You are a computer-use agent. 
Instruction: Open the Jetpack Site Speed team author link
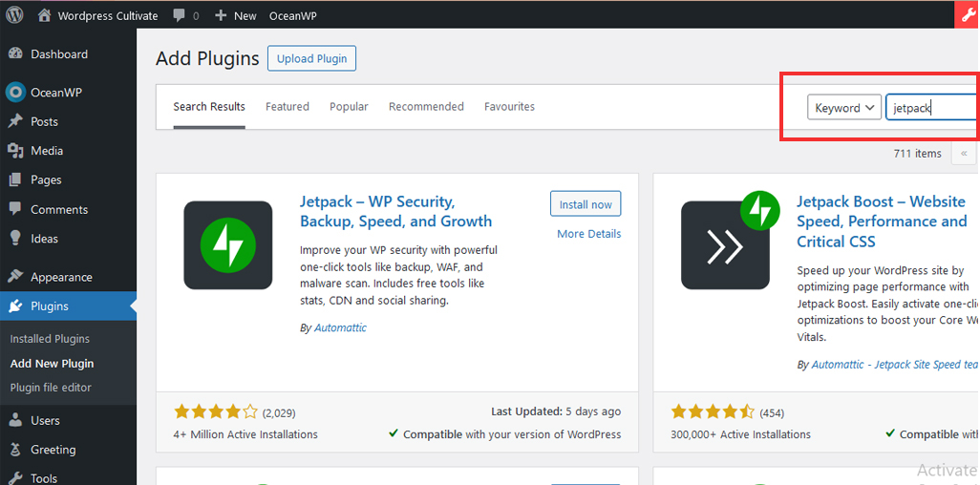click(x=896, y=365)
